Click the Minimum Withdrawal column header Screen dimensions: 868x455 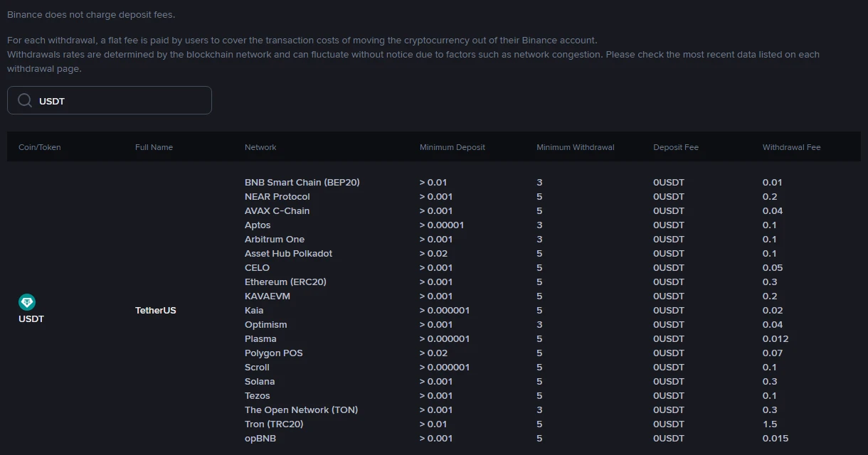click(x=576, y=147)
